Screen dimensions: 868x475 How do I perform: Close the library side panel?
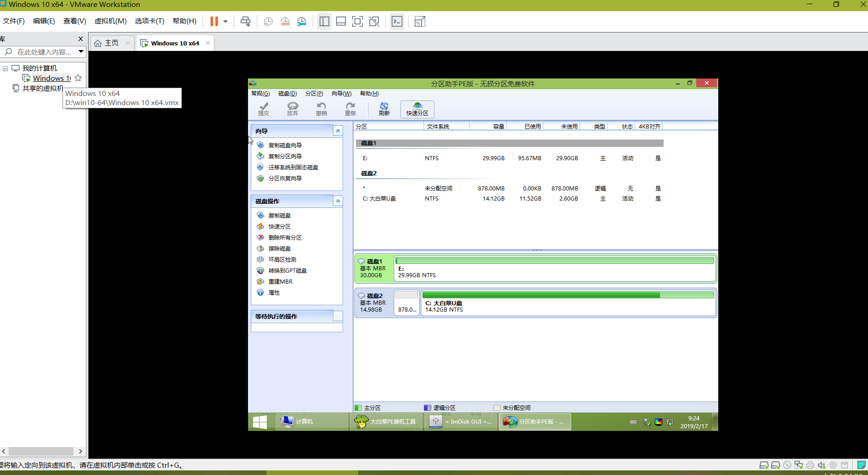point(80,39)
